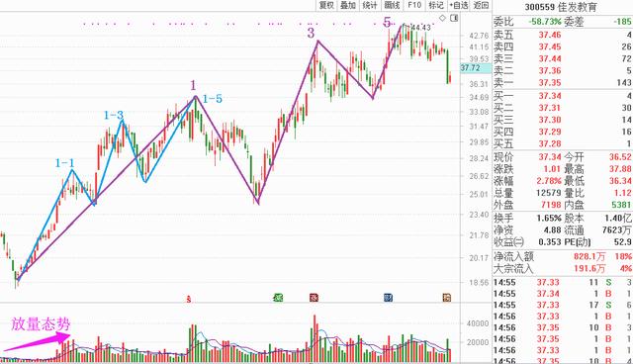The width and height of the screenshot is (633, 364).
Task: Open the 复权 price adjustment menu
Action: pos(326,5)
